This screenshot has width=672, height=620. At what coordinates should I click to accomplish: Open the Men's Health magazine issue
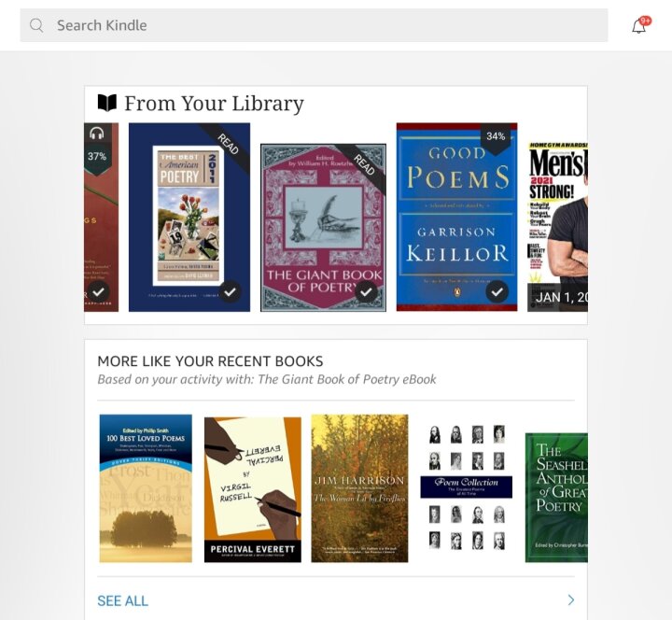(557, 227)
